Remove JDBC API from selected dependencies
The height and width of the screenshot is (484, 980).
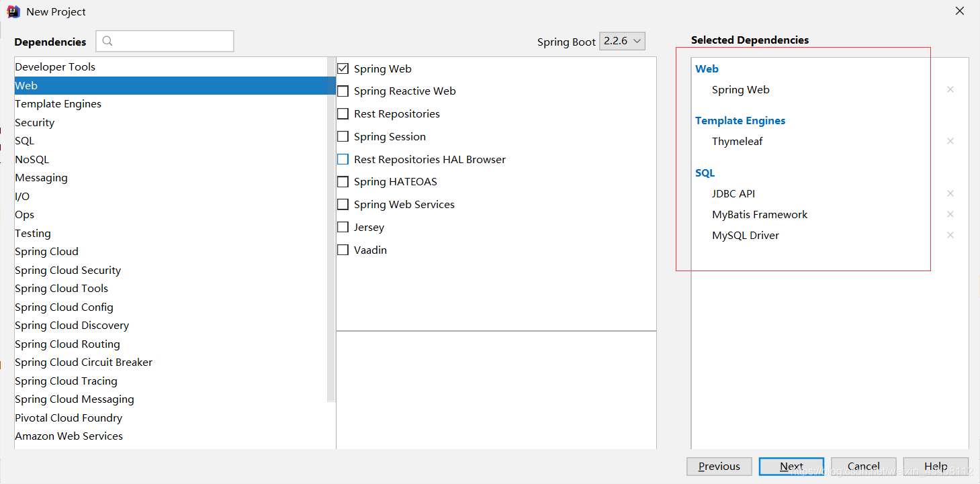[950, 193]
